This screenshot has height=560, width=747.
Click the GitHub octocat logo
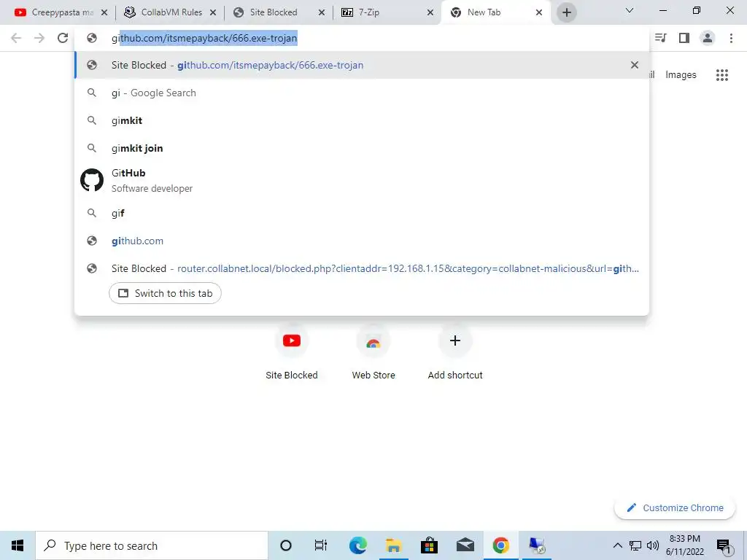pos(92,180)
